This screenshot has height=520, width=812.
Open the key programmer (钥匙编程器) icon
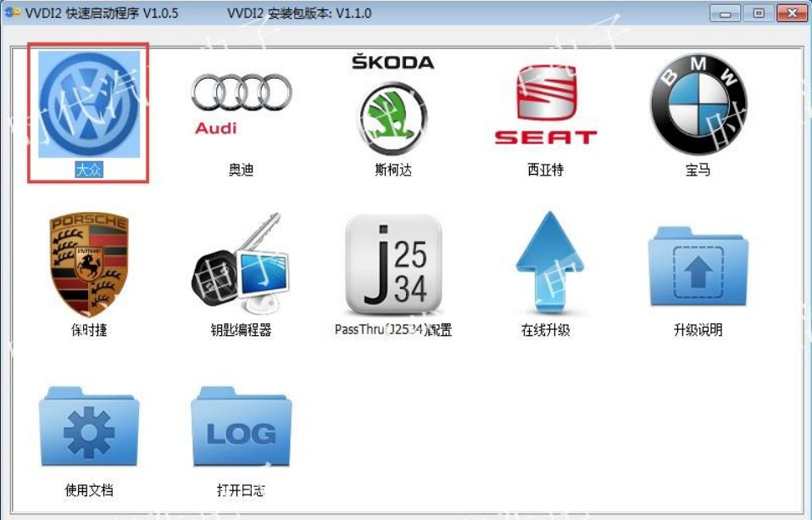(x=242, y=264)
